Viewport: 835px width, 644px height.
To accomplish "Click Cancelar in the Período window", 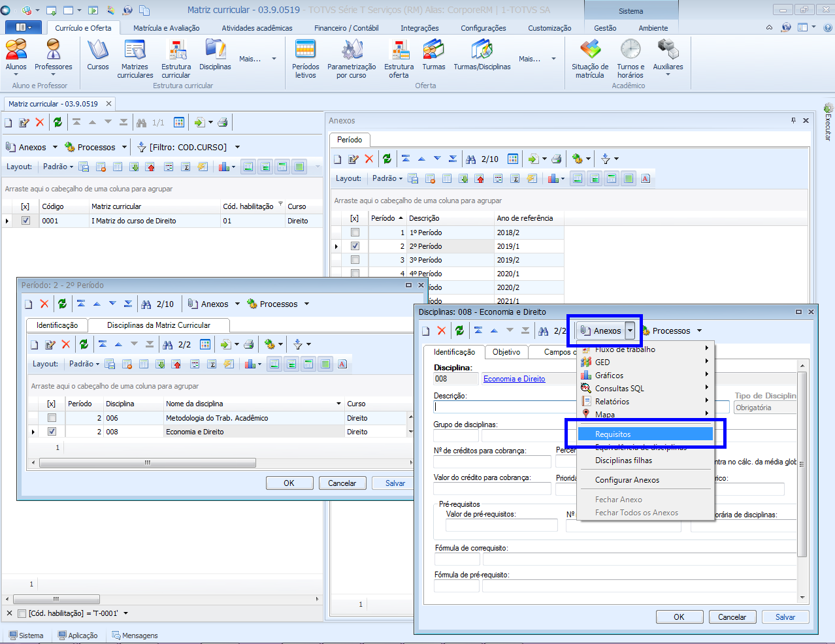I will 342,483.
